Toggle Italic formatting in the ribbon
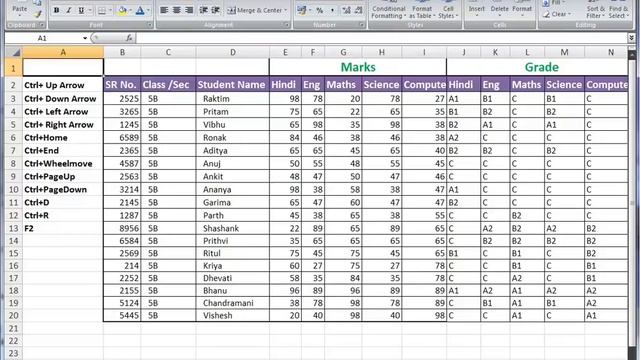This screenshot has width=640, height=360. tap(69, 10)
